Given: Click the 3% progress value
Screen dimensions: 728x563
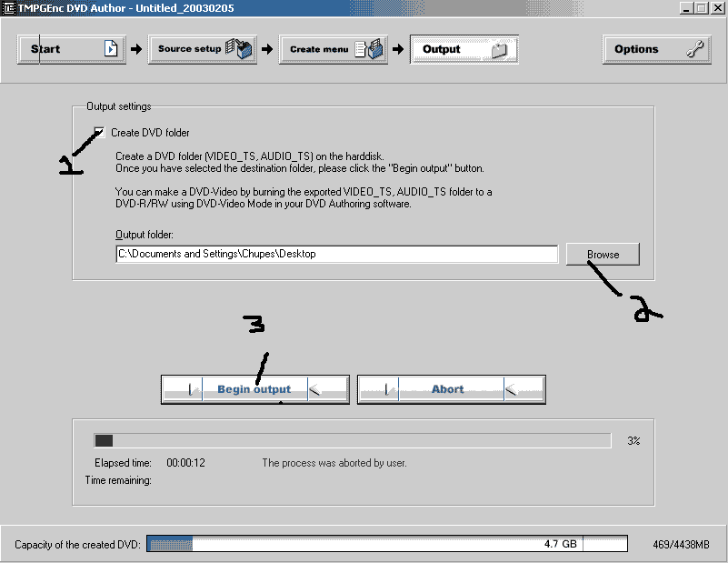Looking at the screenshot, I should pos(633,441).
